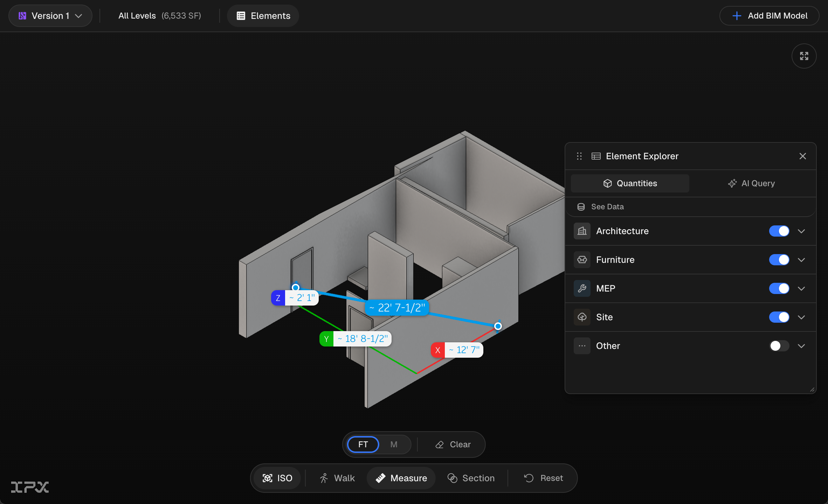
Task: Reset the 3D view
Action: click(543, 478)
